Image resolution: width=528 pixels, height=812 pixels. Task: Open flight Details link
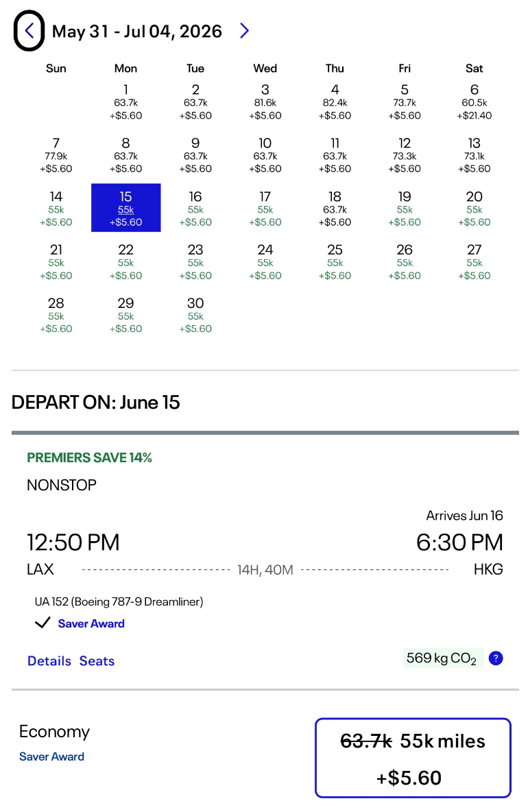pyautogui.click(x=49, y=661)
